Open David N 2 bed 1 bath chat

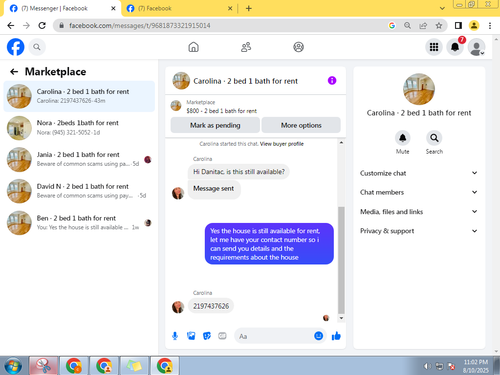coord(79,191)
